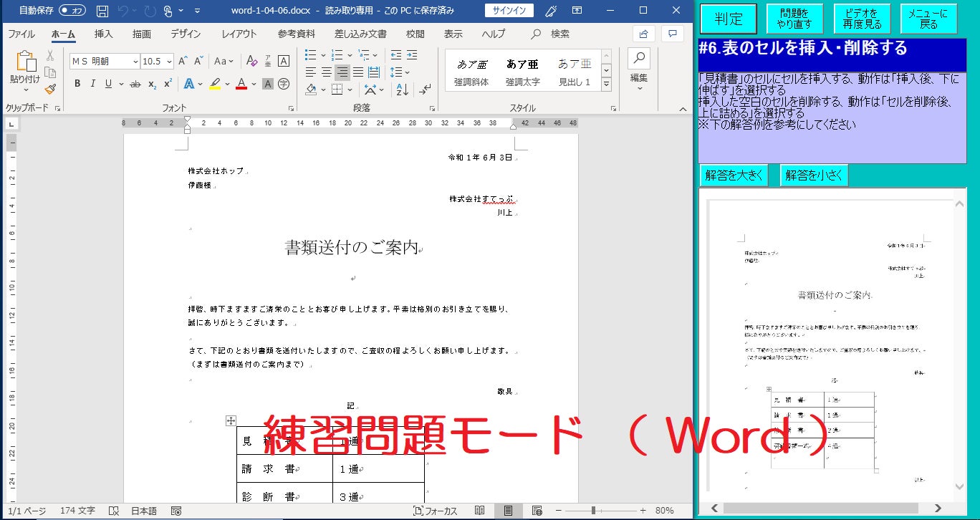This screenshot has height=520, width=980.
Task: Open the Share icon in ribbon
Action: coord(643,34)
